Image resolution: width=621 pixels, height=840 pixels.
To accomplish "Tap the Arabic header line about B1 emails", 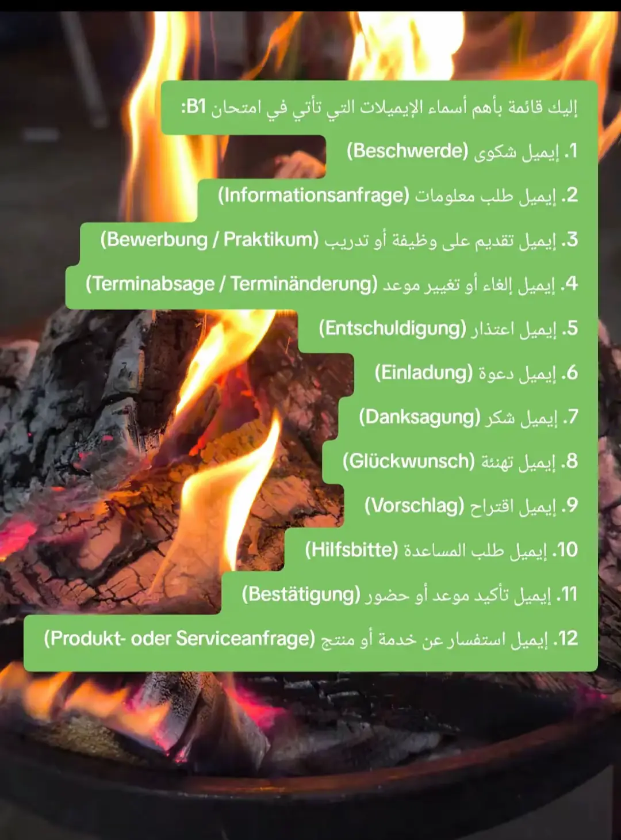I will pos(379,108).
